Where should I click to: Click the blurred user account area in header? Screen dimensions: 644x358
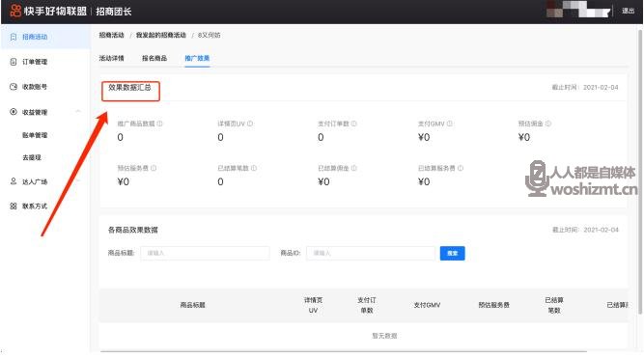point(578,10)
